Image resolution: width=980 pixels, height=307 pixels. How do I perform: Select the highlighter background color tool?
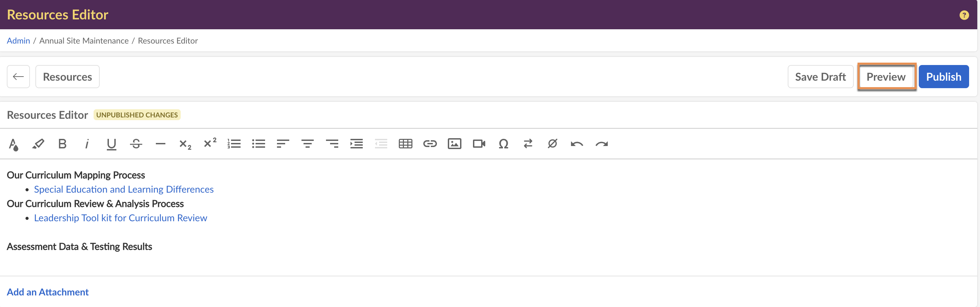[38, 144]
